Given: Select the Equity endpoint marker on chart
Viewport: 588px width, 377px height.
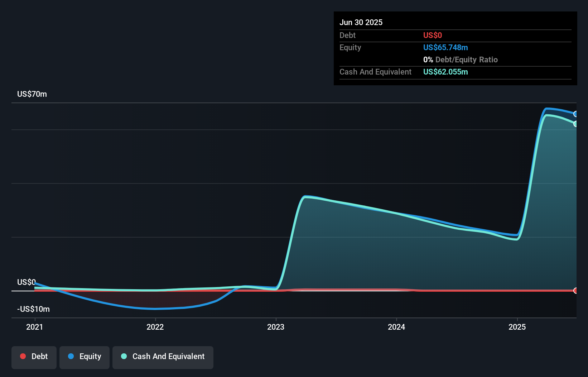Looking at the screenshot, I should click(575, 114).
